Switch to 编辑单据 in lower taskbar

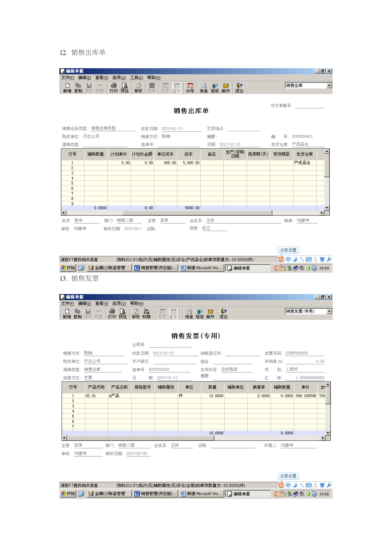click(x=247, y=494)
